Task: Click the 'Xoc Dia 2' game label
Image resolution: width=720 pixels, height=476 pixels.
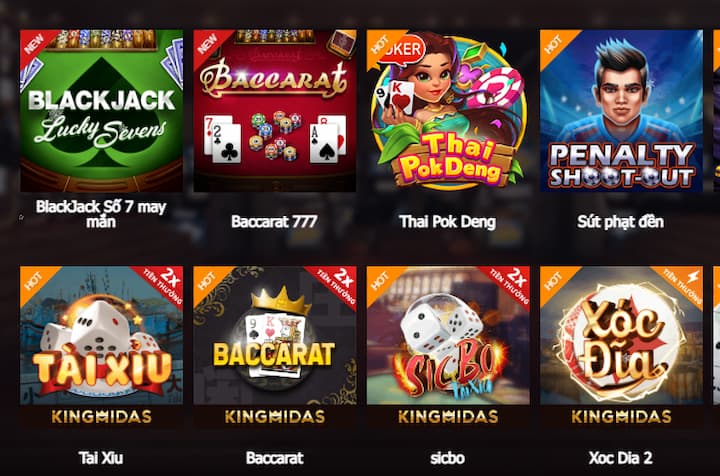Action: [x=621, y=458]
